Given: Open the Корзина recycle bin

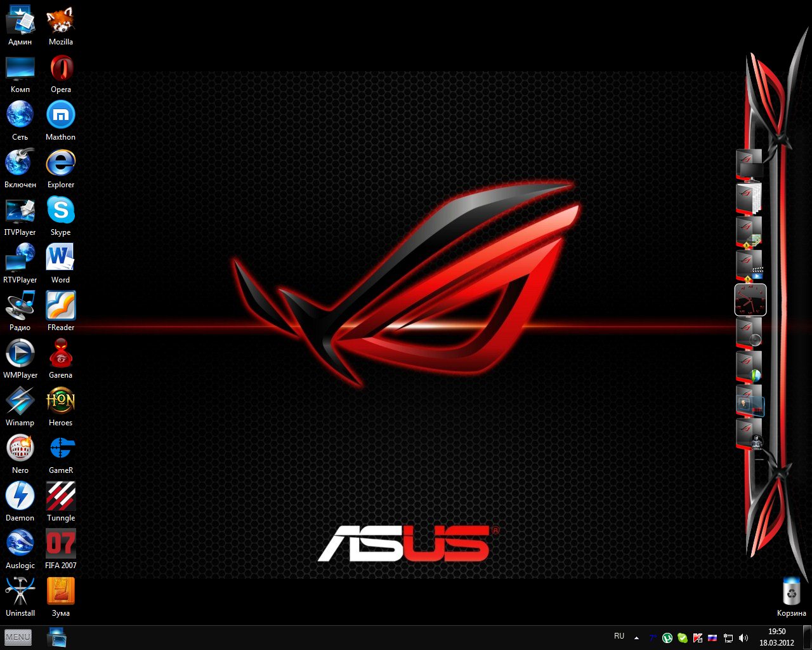Looking at the screenshot, I should (792, 598).
